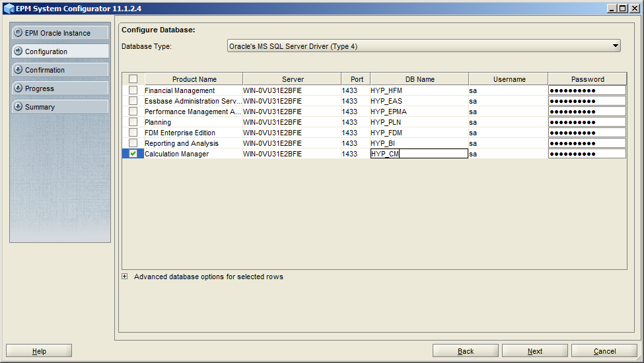This screenshot has width=644, height=363.
Task: Click the Back button
Action: pos(466,350)
